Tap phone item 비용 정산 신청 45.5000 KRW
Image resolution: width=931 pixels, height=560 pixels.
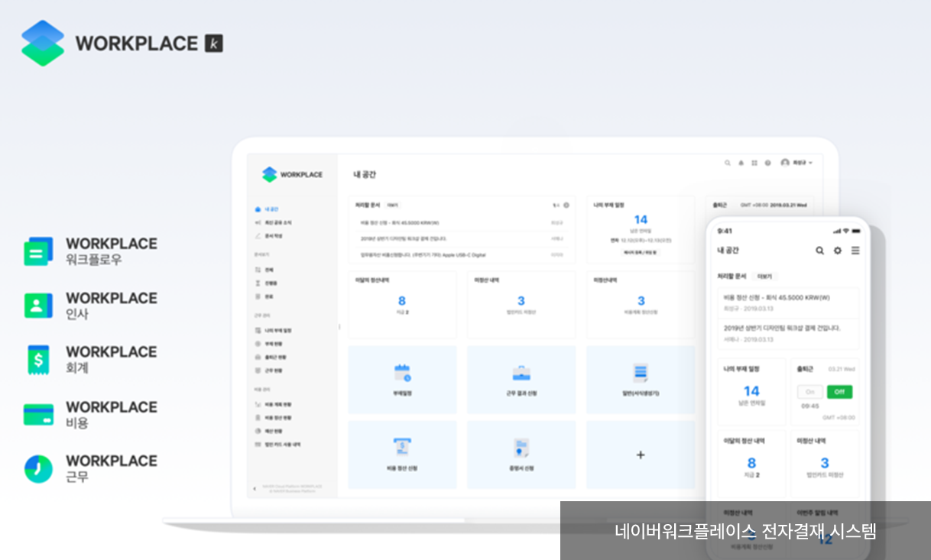(x=788, y=303)
